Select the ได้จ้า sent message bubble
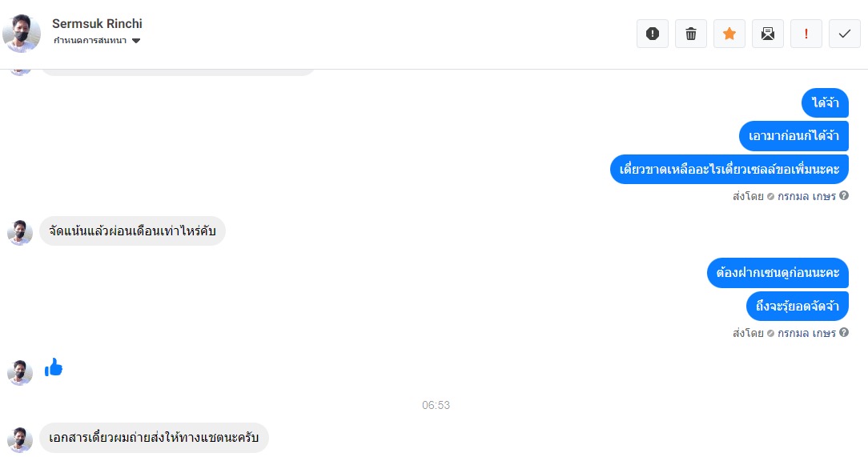This screenshot has width=868, height=457. [x=825, y=103]
